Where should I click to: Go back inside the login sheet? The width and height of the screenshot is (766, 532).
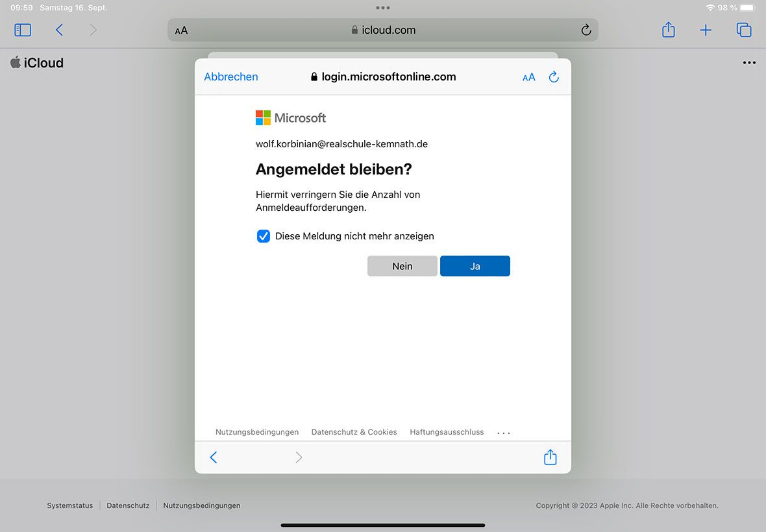pyautogui.click(x=214, y=457)
